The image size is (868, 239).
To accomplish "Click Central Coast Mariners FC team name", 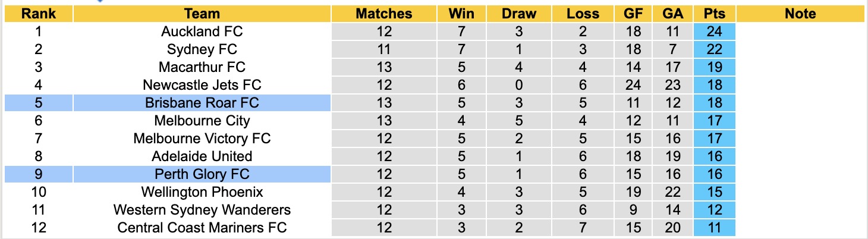I will (x=202, y=228).
